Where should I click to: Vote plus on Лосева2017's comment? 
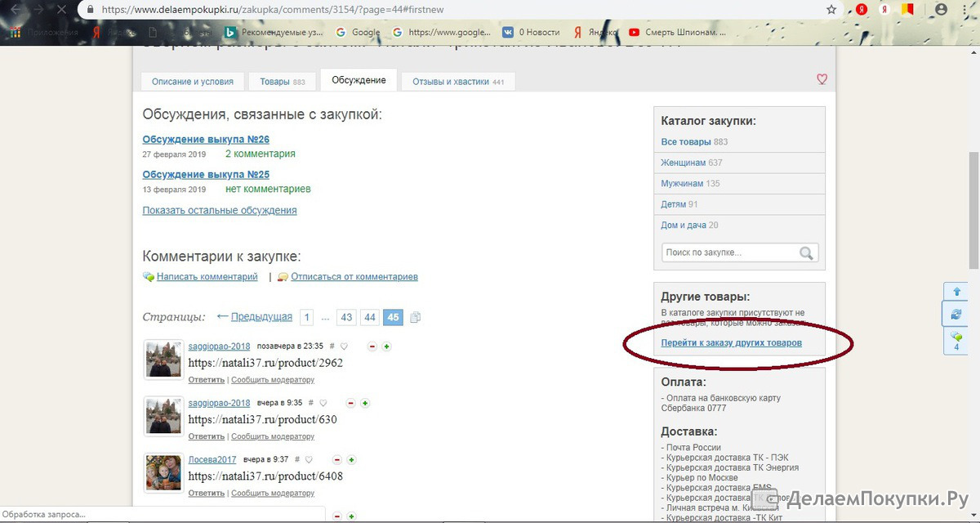tap(351, 459)
